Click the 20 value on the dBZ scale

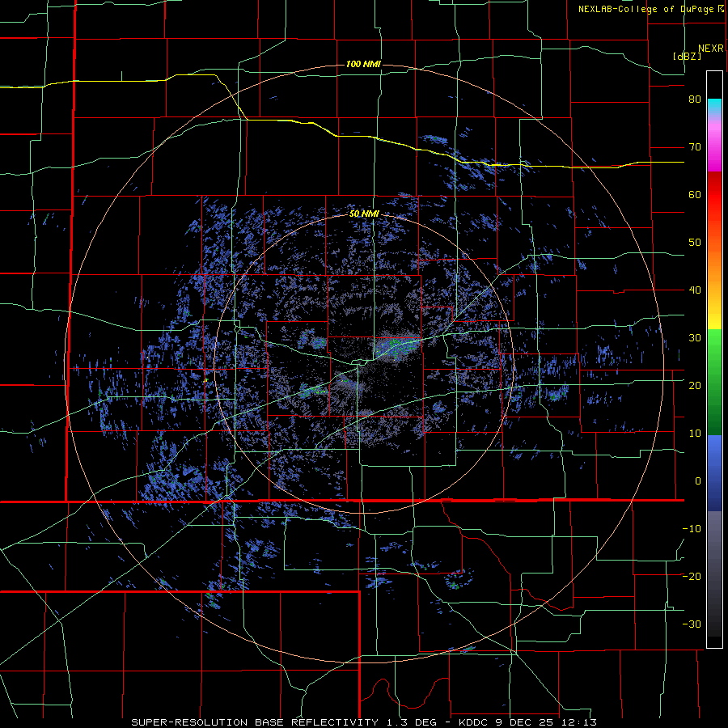(x=695, y=385)
